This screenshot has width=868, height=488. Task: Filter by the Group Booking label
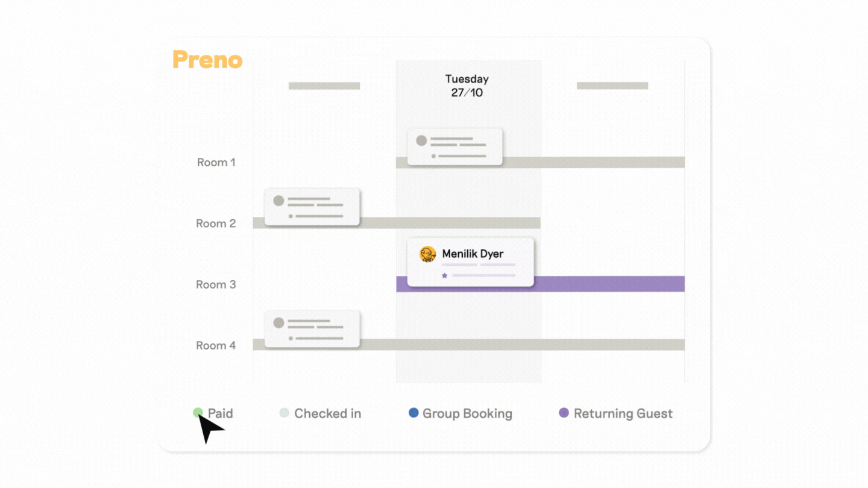(x=467, y=414)
